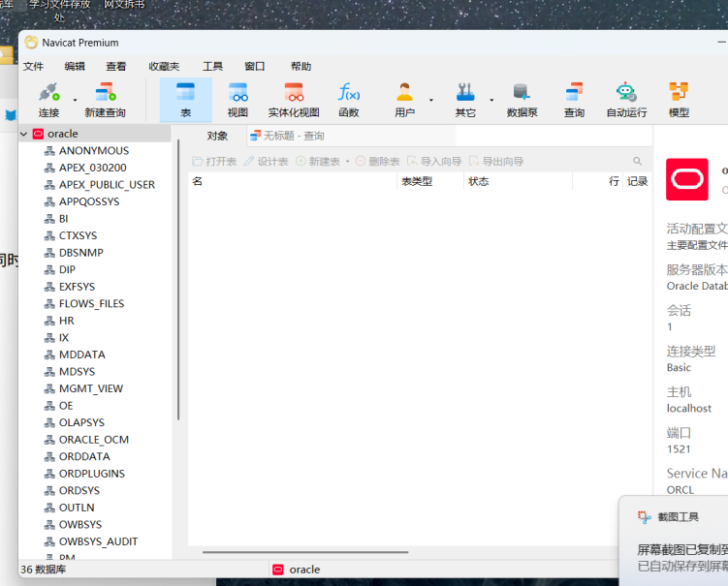Expand the User dropdown arrow
This screenshot has width=728, height=586.
(x=430, y=100)
